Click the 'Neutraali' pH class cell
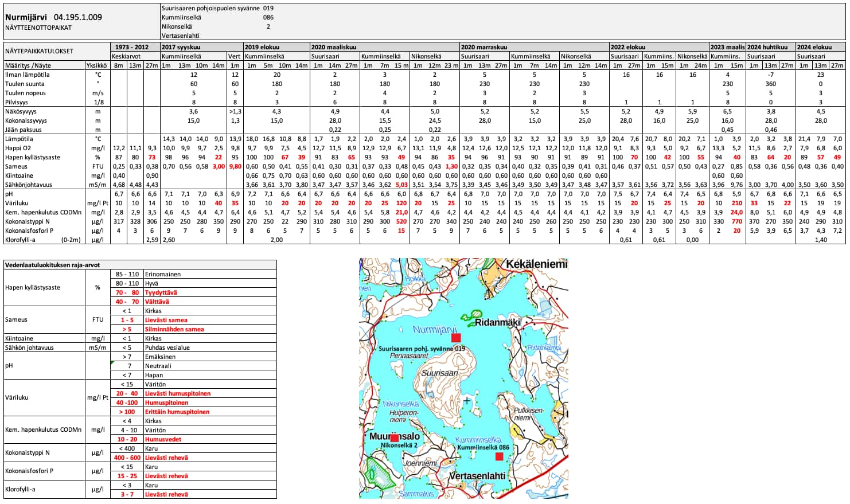The image size is (850, 504). click(x=158, y=366)
